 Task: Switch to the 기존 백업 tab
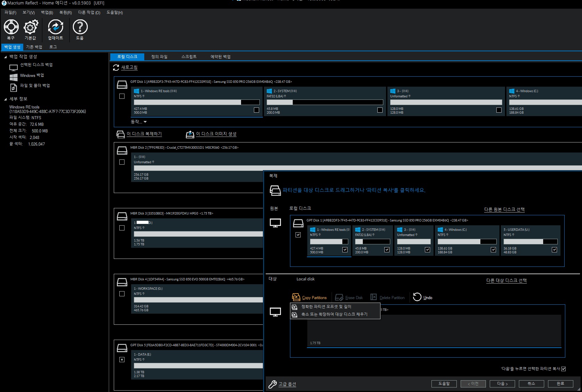[x=34, y=47]
